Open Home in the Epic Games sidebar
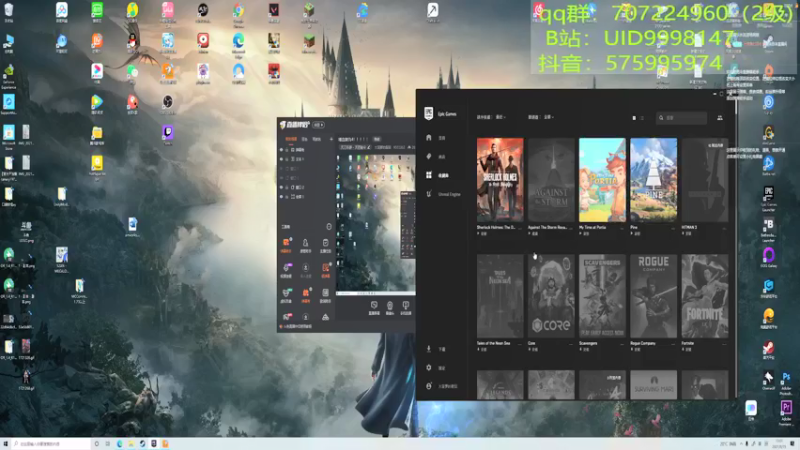This screenshot has height=450, width=800. point(435,138)
